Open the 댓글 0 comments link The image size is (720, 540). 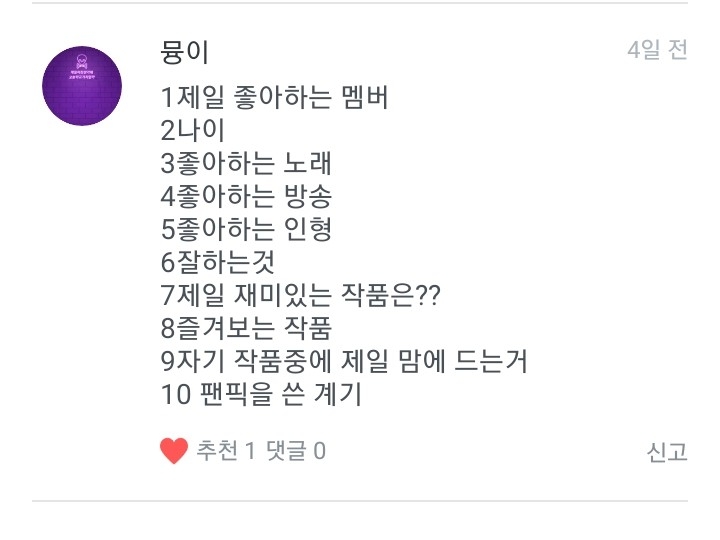tap(296, 452)
